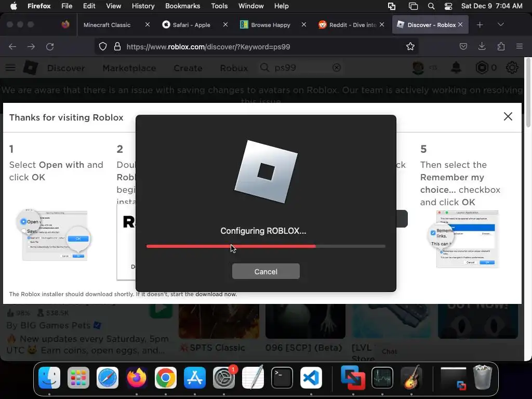The width and height of the screenshot is (532, 399).
Task: Open the 096 [SCP] (Beta) game thumbnail
Action: tap(305, 321)
